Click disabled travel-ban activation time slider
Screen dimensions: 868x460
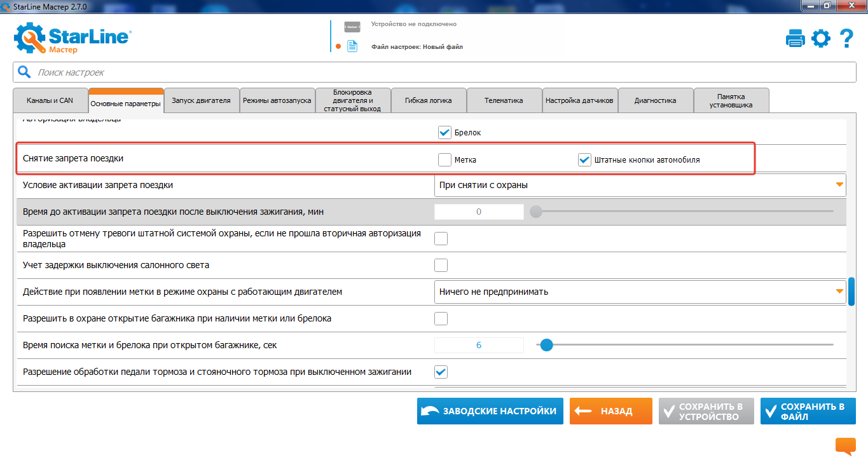point(684,212)
